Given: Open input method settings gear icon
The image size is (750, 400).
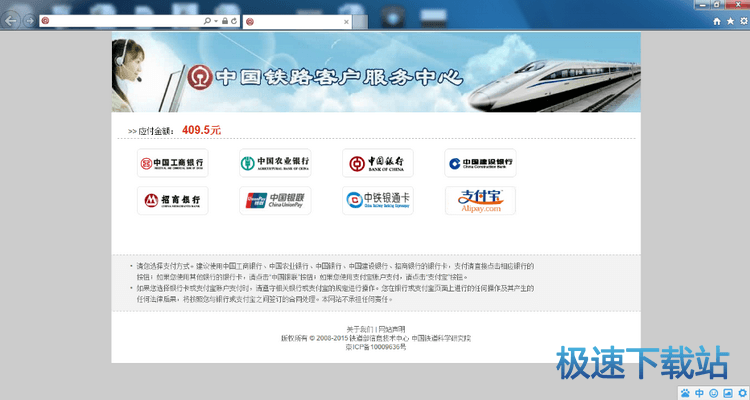Looking at the screenshot, I should point(741,392).
